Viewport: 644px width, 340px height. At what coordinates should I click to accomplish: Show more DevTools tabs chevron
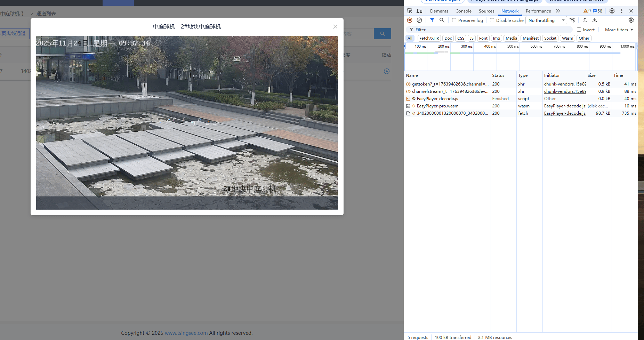[x=558, y=11]
